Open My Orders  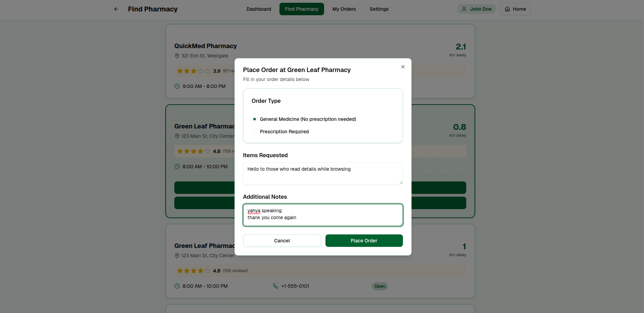(344, 9)
